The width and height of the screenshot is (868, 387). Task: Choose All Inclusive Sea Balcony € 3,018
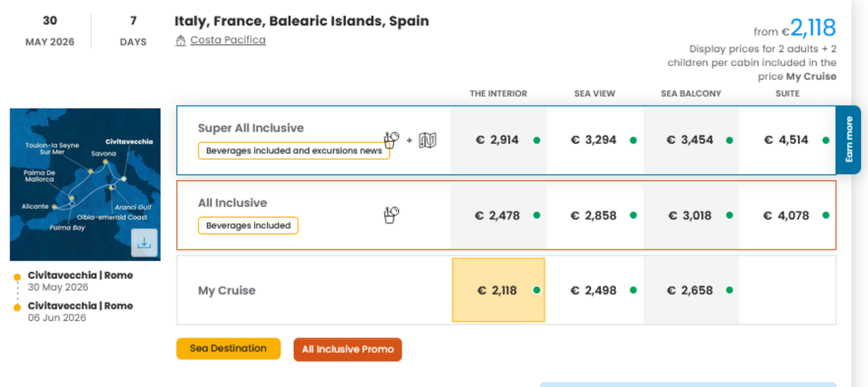click(x=691, y=215)
